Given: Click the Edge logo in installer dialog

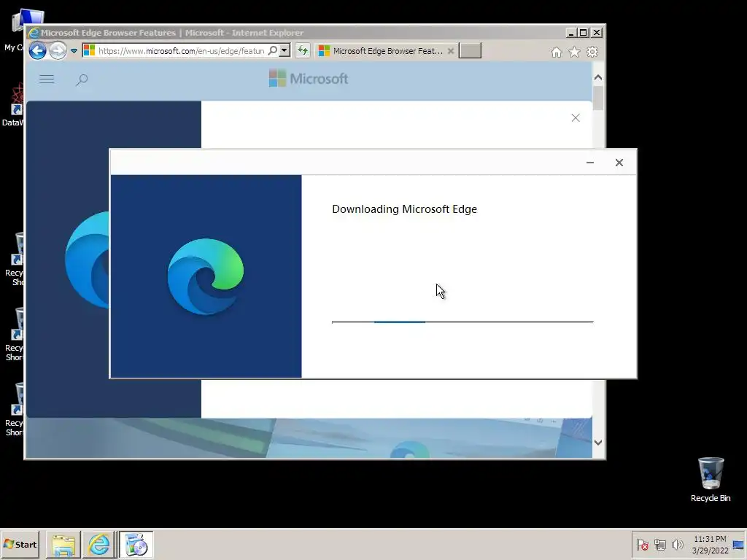Looking at the screenshot, I should 206,276.
